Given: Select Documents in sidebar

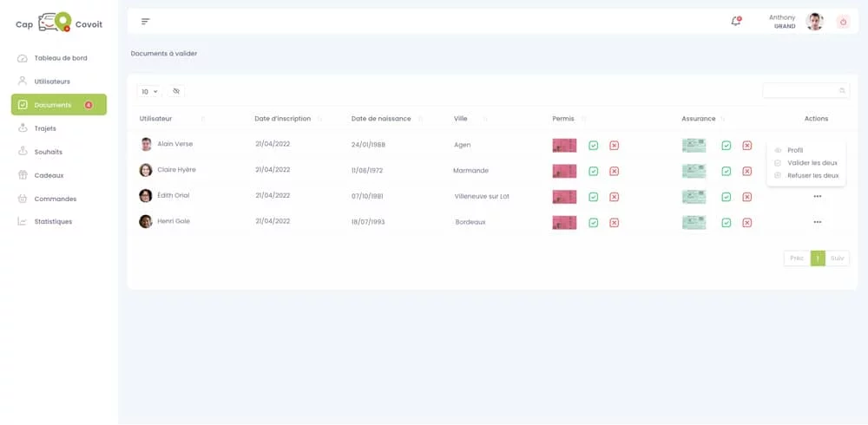Looking at the screenshot, I should coord(59,105).
